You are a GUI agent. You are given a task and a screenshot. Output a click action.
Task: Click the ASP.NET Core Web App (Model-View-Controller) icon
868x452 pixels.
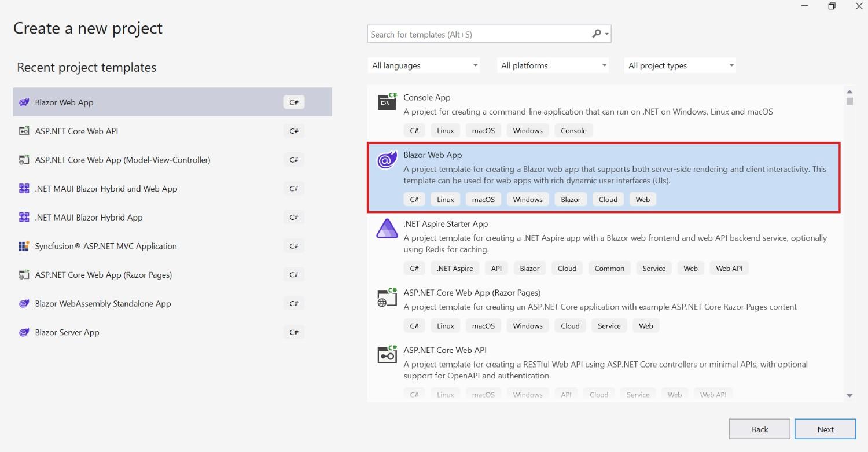[x=24, y=160]
